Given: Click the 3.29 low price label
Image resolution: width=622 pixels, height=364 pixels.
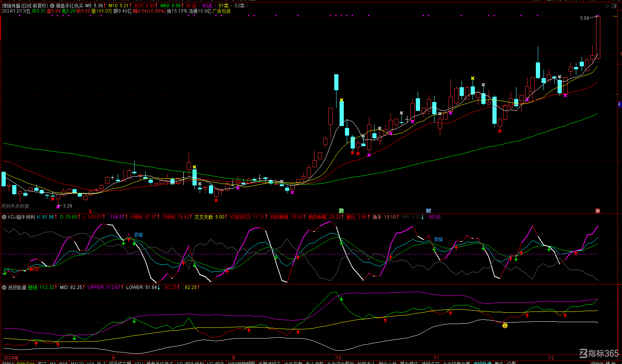Looking at the screenshot, I should point(67,206).
